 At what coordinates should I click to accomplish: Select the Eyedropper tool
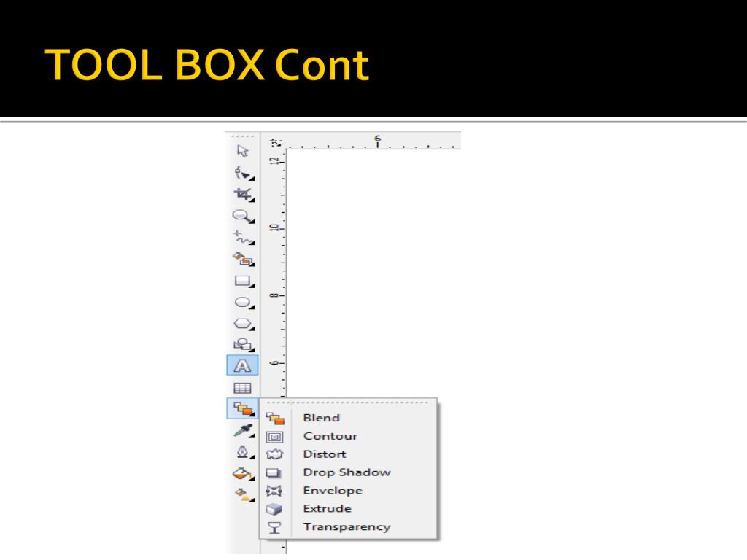(x=244, y=430)
